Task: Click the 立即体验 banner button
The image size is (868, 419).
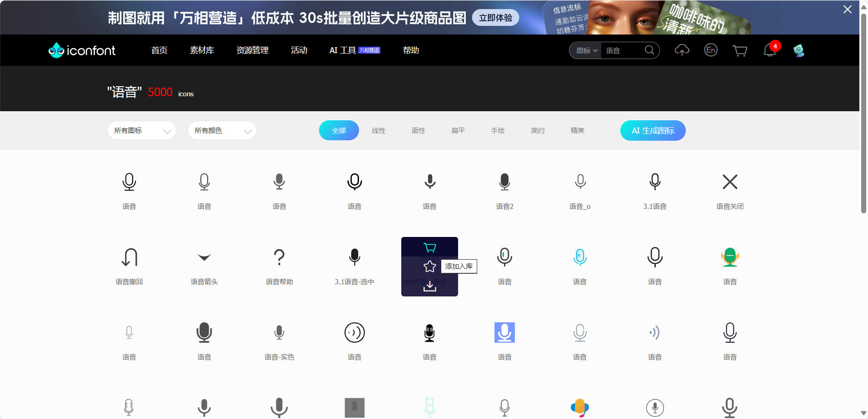Action: coord(495,18)
